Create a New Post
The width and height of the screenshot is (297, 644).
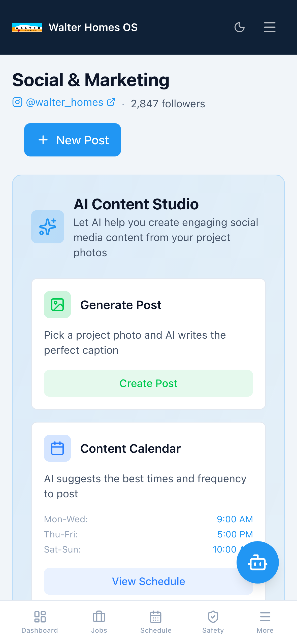(x=72, y=140)
